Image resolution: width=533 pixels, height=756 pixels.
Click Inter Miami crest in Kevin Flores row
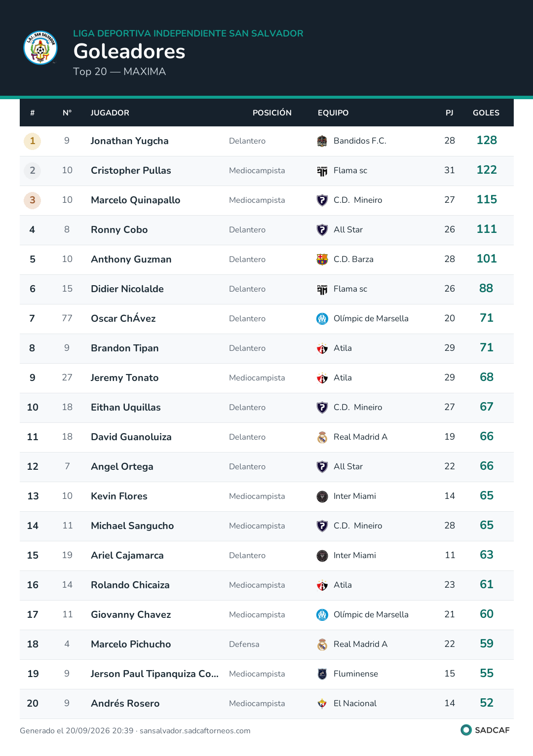click(x=322, y=496)
